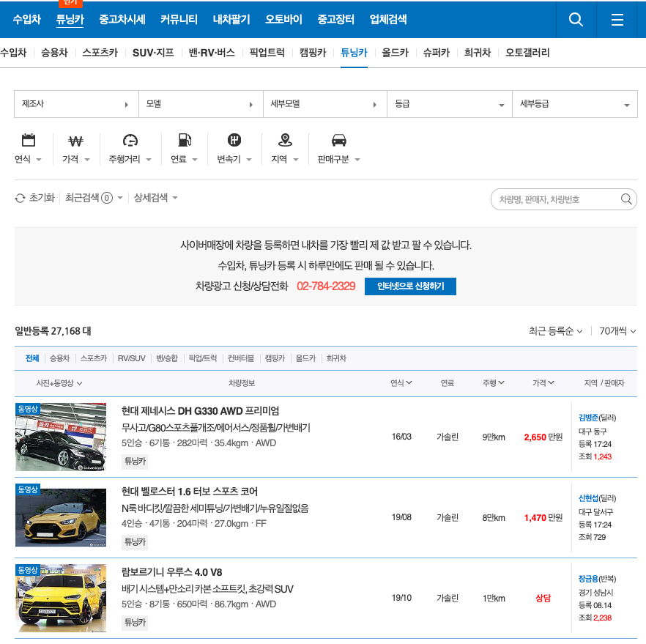Go to 수입차 in the top blue menu
This screenshot has width=646, height=644.
(x=27, y=19)
